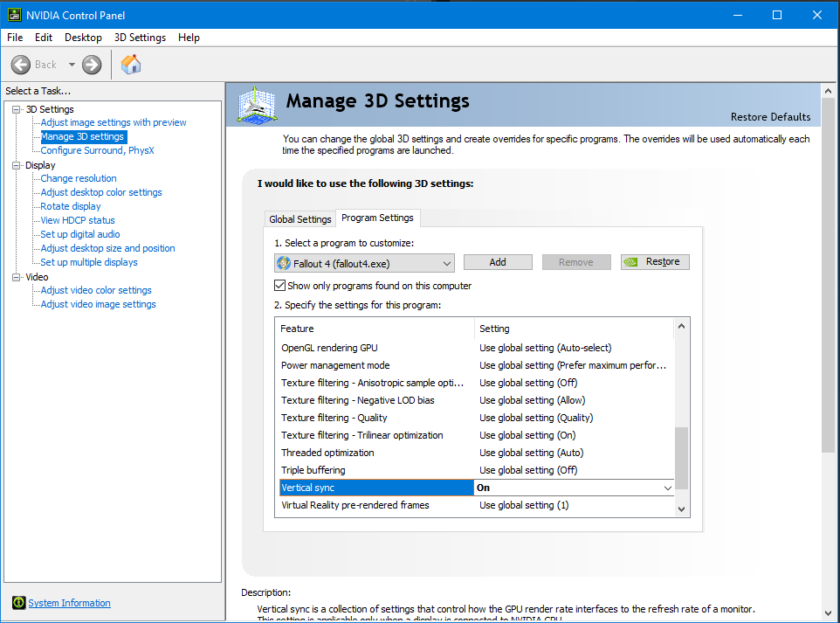Click the settings list scroll down arrow
The height and width of the screenshot is (623, 840).
point(682,509)
